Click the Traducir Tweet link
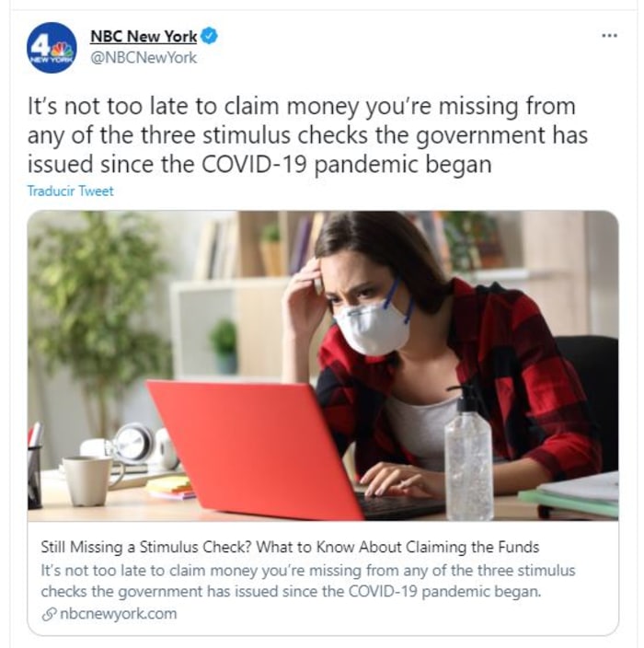Viewport: 644px width, 648px height. click(x=70, y=191)
